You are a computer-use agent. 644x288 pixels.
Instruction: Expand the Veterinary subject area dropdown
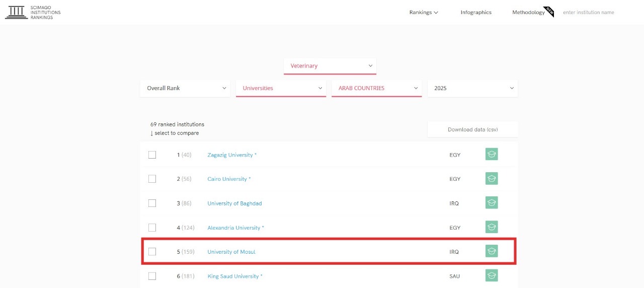pos(330,66)
